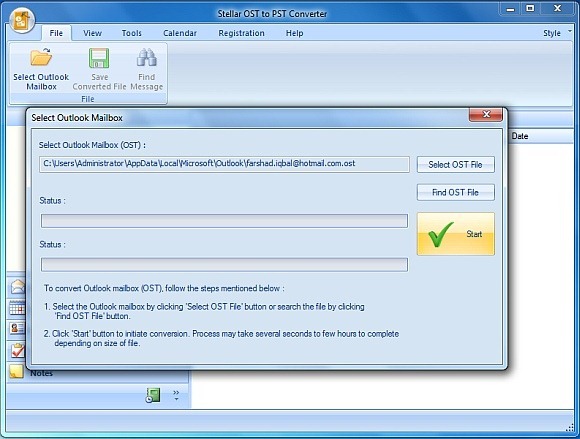This screenshot has width=580, height=439.
Task: Maximize the main application window
Action: (x=530, y=8)
